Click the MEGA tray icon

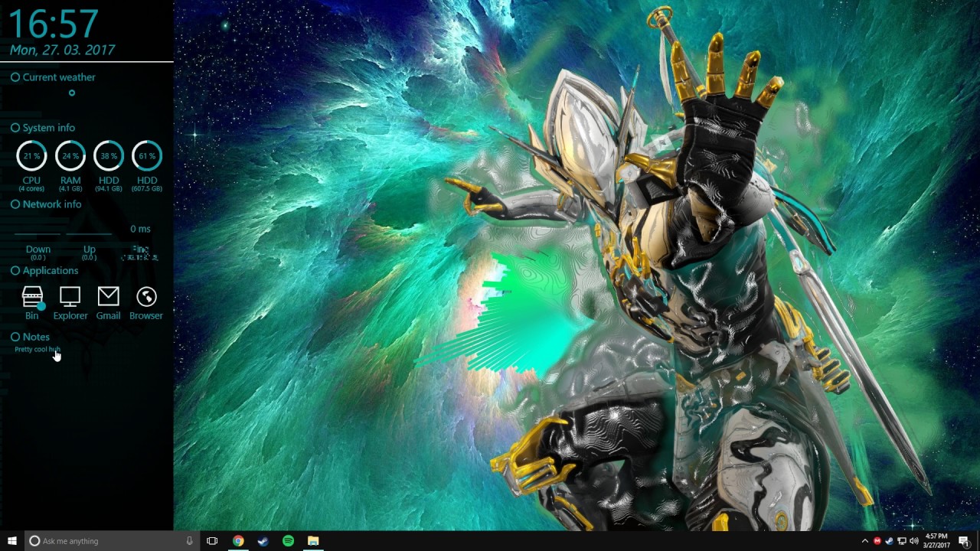click(877, 541)
